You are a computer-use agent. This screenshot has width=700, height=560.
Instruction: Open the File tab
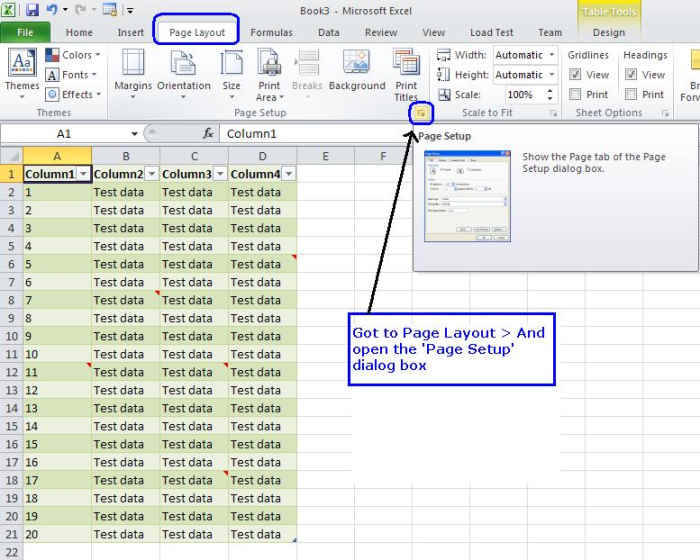(x=25, y=32)
